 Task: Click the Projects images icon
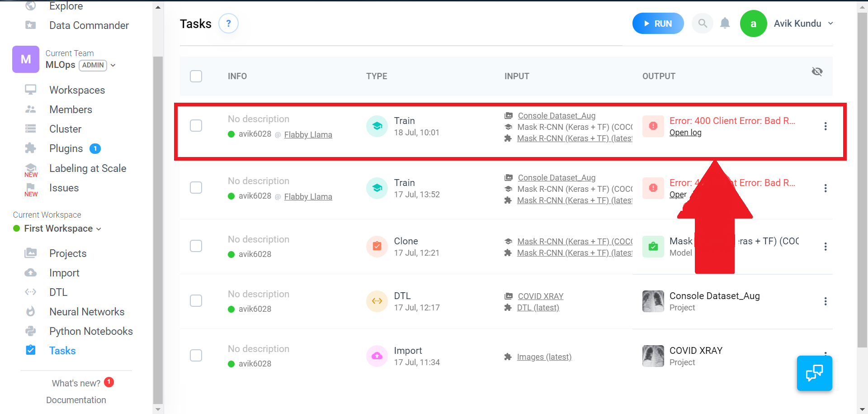(30, 253)
